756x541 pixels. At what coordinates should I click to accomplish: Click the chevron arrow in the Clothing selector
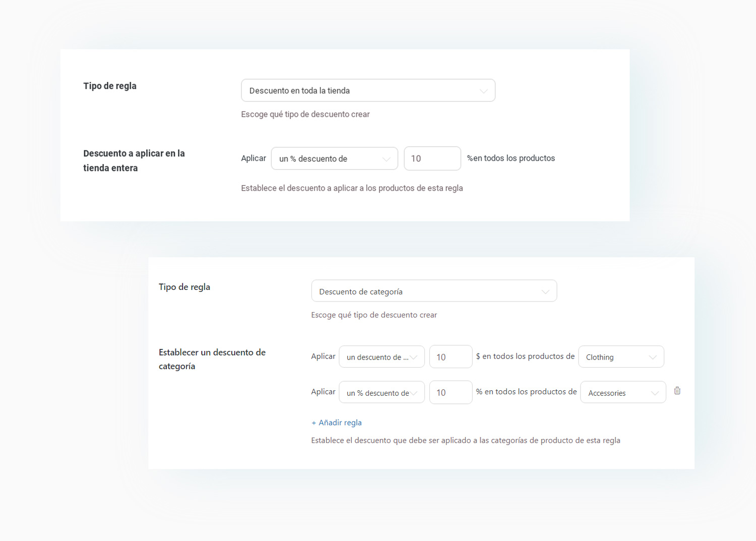click(x=653, y=357)
